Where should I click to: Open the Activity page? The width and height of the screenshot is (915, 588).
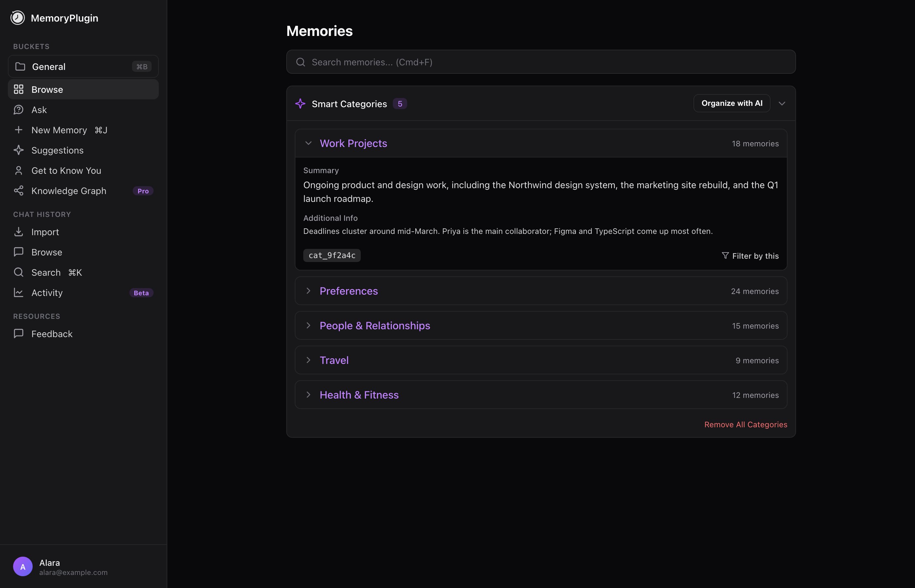click(83, 292)
